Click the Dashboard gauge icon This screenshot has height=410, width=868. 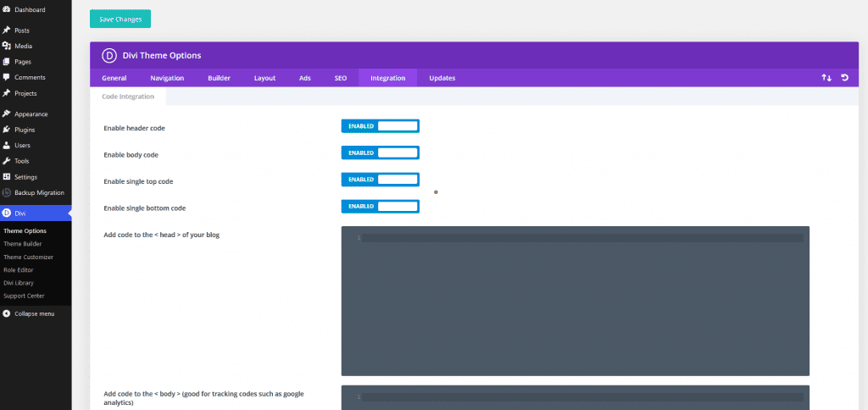click(7, 9)
